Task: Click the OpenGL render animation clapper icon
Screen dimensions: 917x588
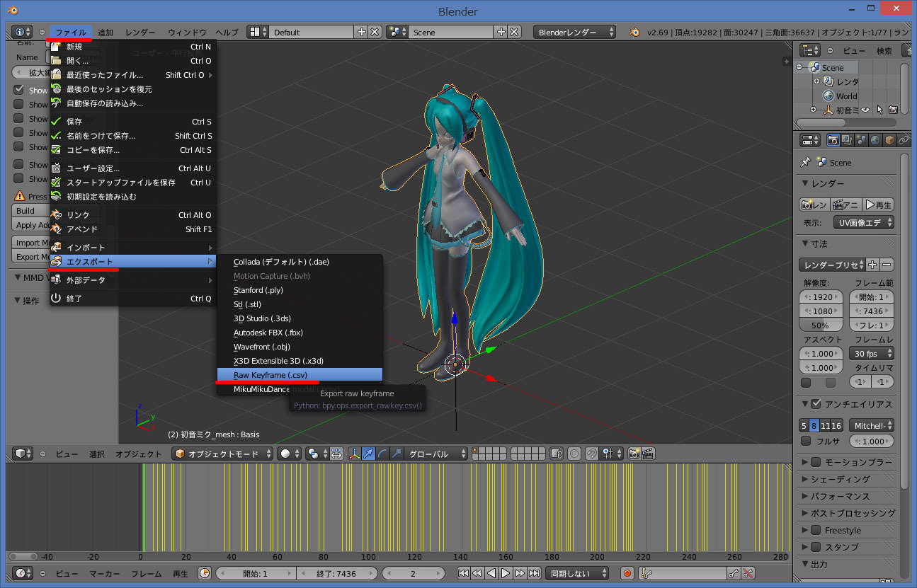Action: (x=647, y=454)
